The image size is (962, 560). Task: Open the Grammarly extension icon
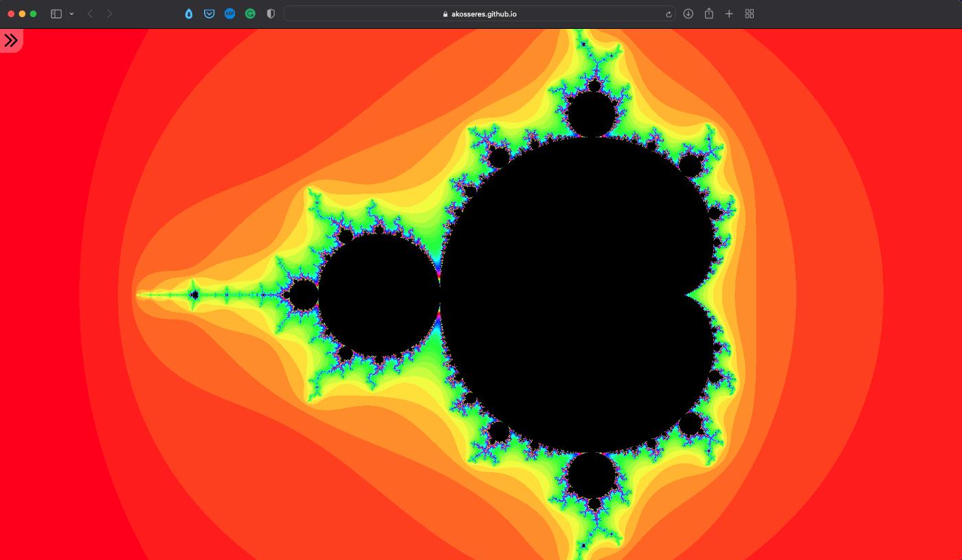pyautogui.click(x=250, y=14)
